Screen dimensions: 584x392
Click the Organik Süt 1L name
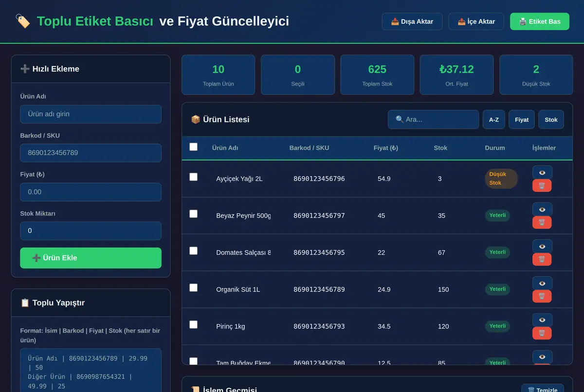pos(238,289)
